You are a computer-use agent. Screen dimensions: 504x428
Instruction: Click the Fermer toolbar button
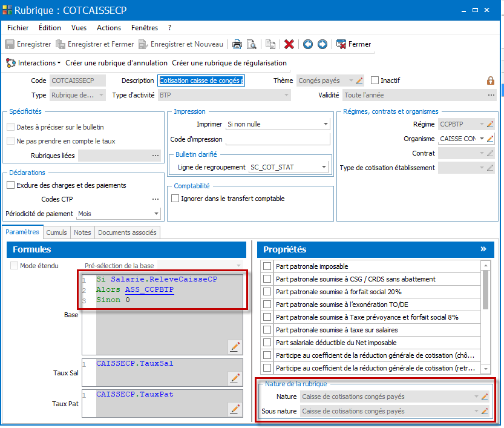tap(353, 44)
